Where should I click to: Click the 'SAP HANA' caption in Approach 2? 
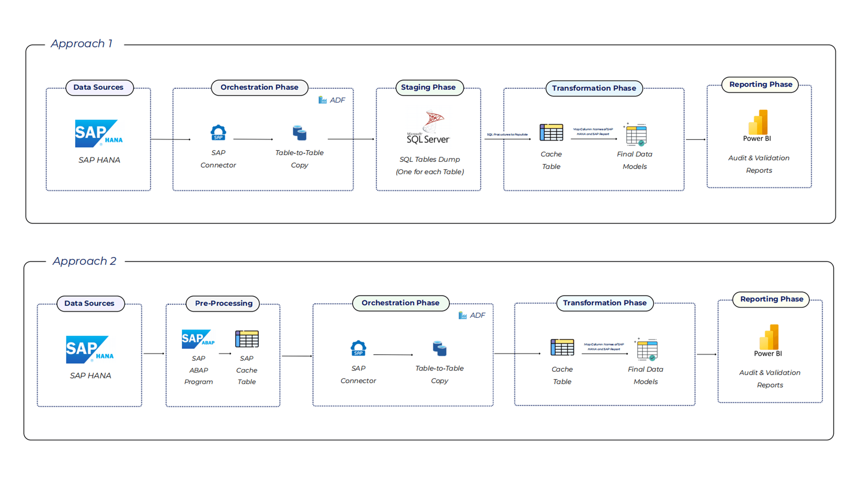pos(91,376)
